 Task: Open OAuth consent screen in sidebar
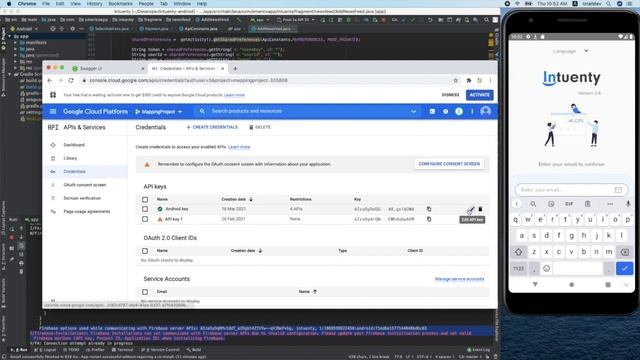click(x=84, y=185)
